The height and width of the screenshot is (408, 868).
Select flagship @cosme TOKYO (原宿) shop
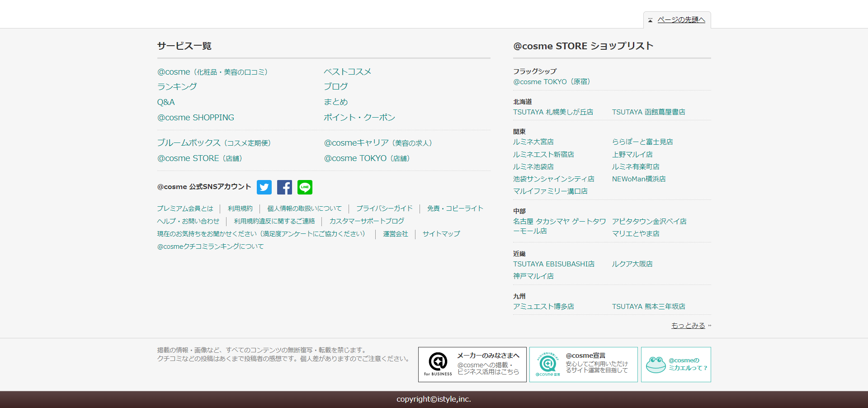pyautogui.click(x=553, y=82)
